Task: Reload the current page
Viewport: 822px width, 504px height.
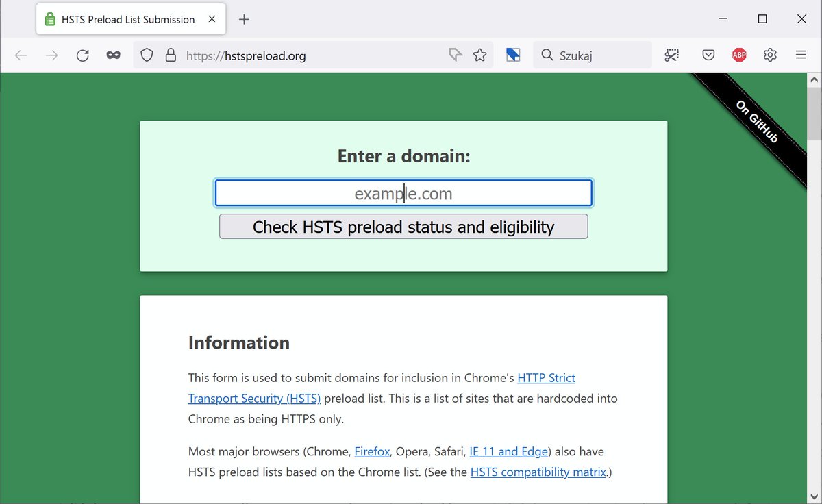Action: click(83, 55)
